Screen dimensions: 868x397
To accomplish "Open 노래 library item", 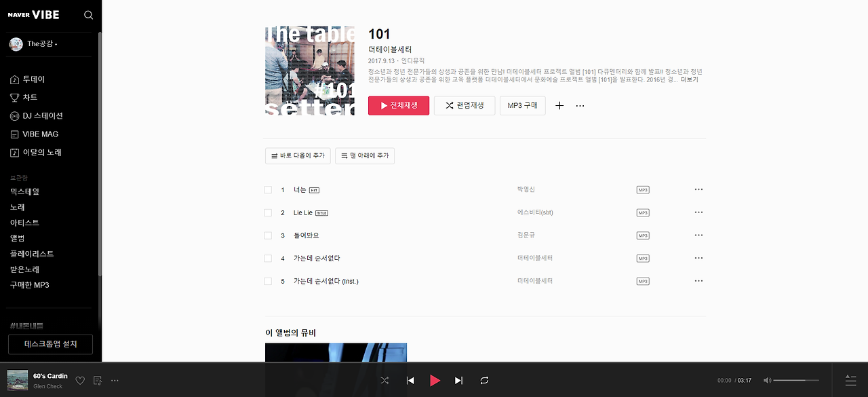I will point(17,208).
